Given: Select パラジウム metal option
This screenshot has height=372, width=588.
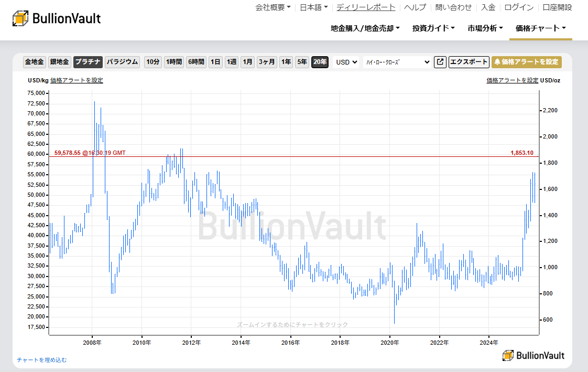Looking at the screenshot, I should 122,62.
